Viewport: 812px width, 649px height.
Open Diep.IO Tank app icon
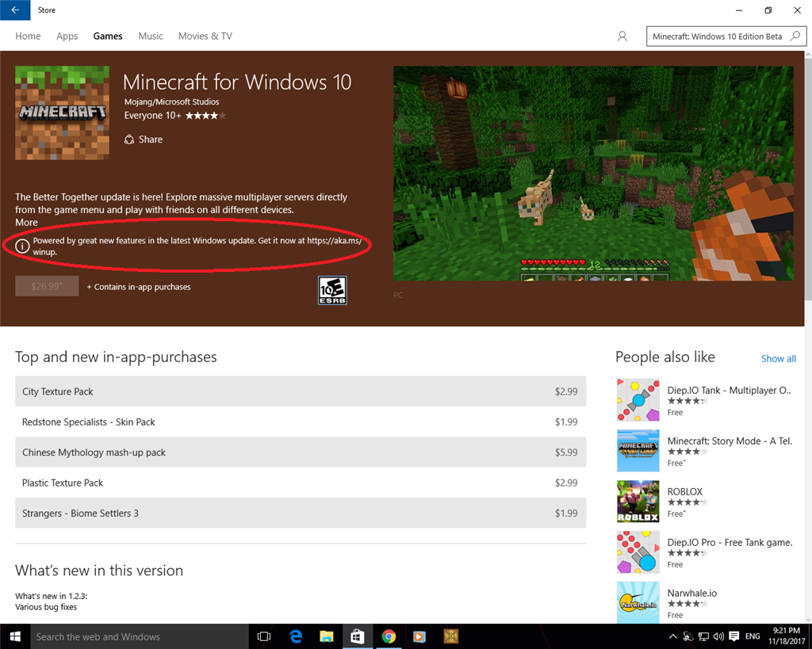[x=638, y=400]
